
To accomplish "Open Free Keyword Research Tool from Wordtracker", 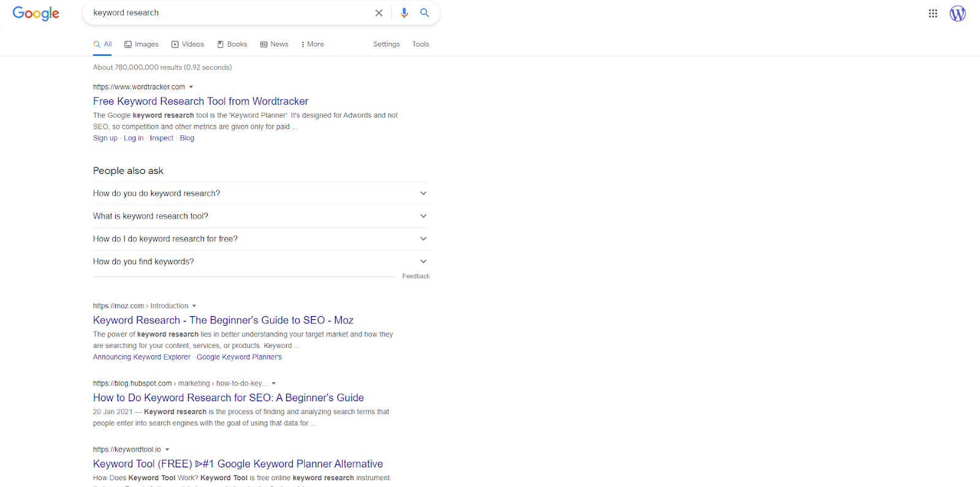I will 201,101.
